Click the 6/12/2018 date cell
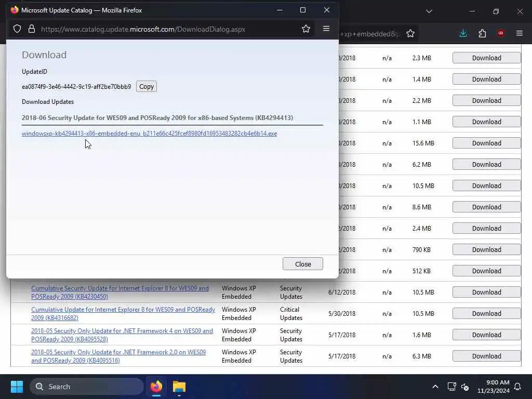532x399 pixels. click(342, 292)
